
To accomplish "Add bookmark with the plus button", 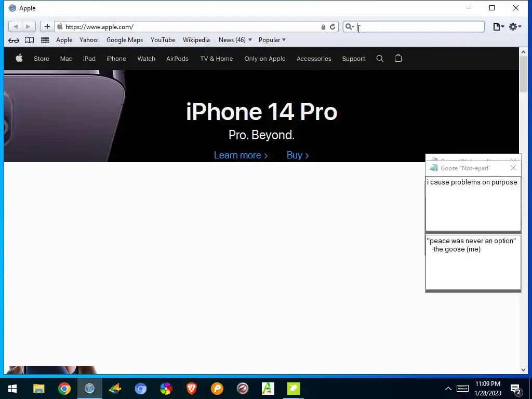I will 47,26.
